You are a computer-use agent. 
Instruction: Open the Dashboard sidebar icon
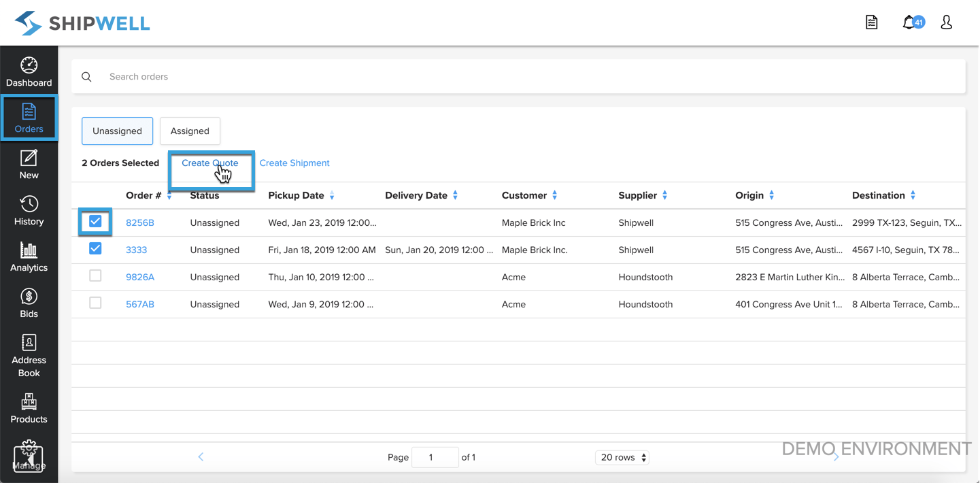(x=29, y=72)
